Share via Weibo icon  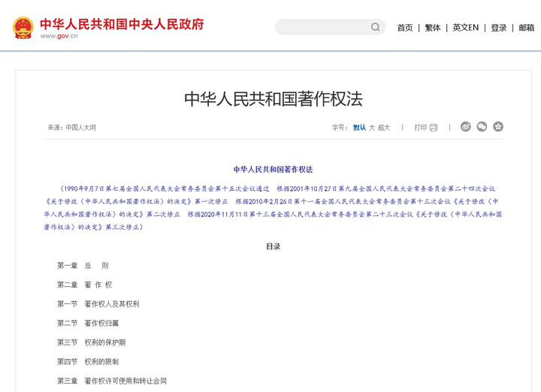tap(465, 127)
